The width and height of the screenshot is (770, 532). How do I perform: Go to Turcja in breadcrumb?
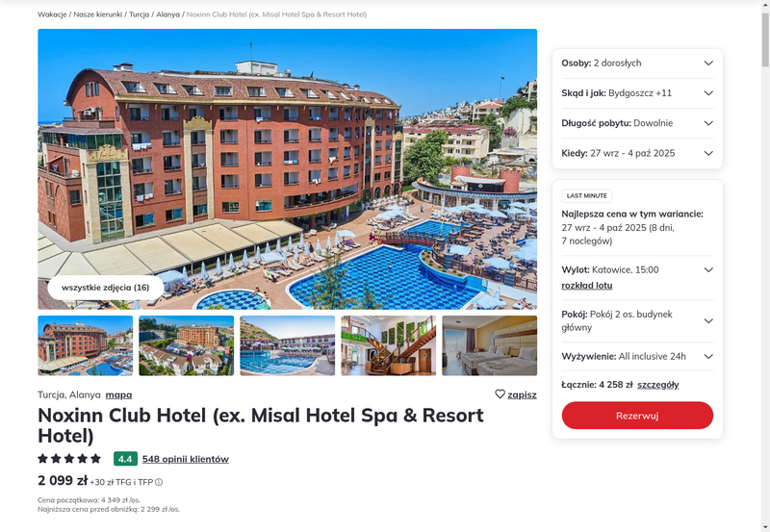coord(139,14)
